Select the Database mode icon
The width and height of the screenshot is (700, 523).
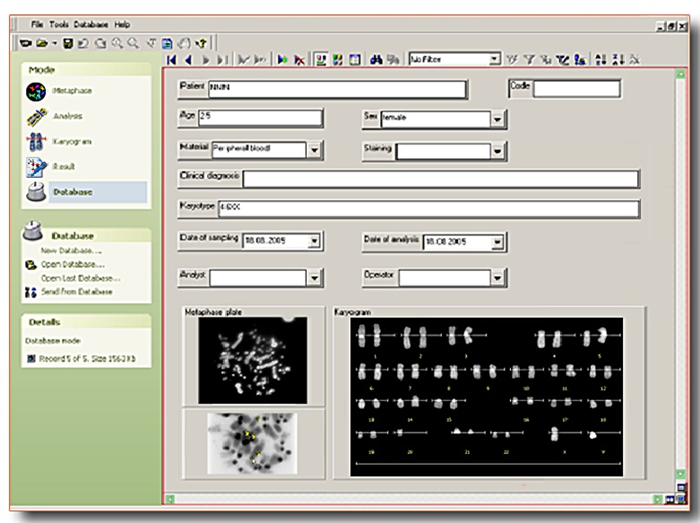tap(36, 191)
